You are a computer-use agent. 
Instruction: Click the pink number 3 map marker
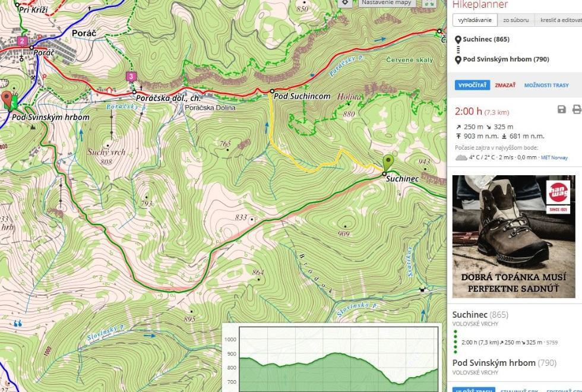(131, 76)
